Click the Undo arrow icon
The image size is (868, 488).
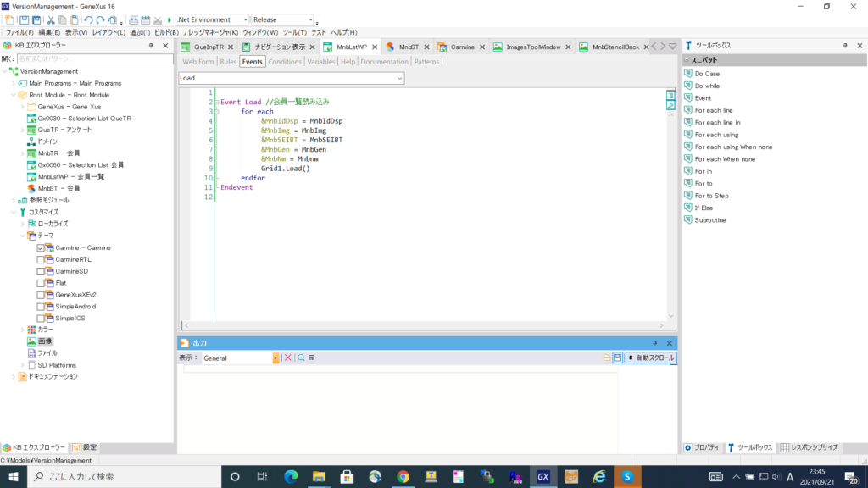pyautogui.click(x=88, y=20)
